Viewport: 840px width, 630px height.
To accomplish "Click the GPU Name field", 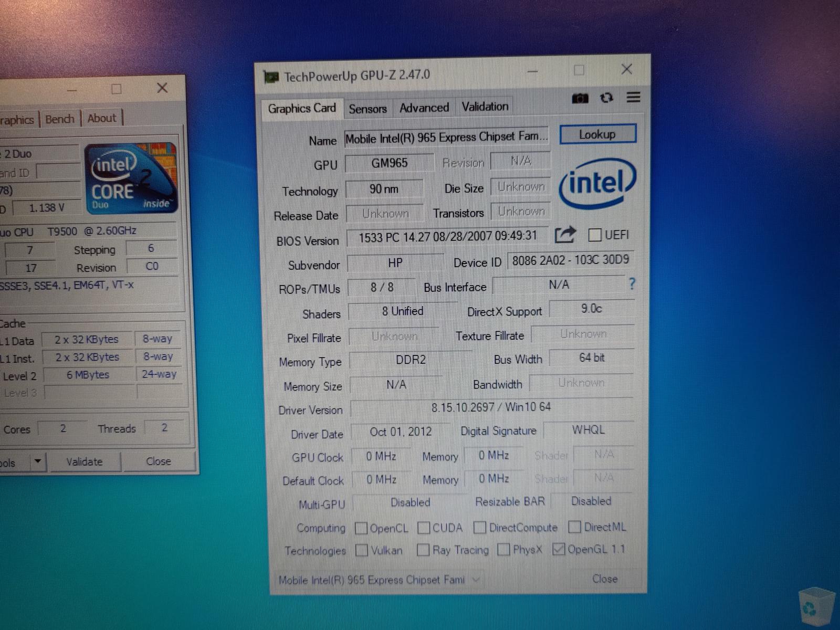I will [x=446, y=138].
